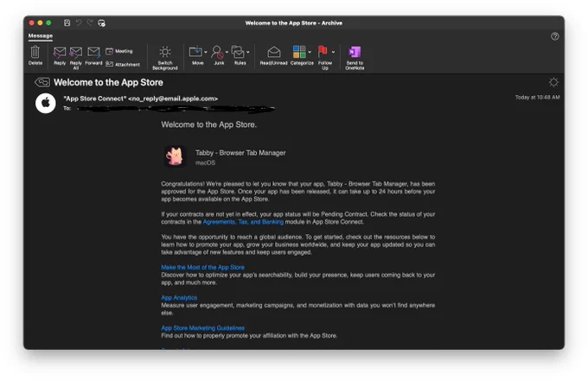588x381 pixels.
Task: Click the Switch Background sun icon
Action: [165, 52]
